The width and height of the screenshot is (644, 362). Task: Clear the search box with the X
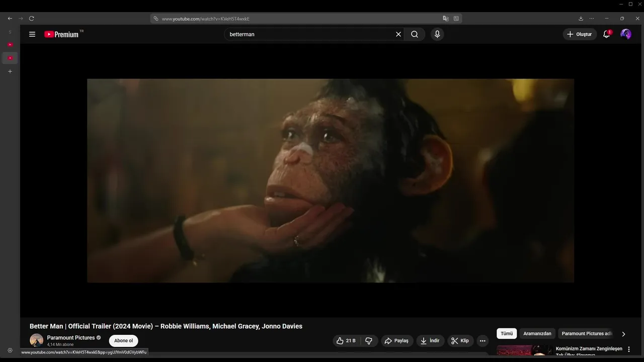[x=398, y=34]
